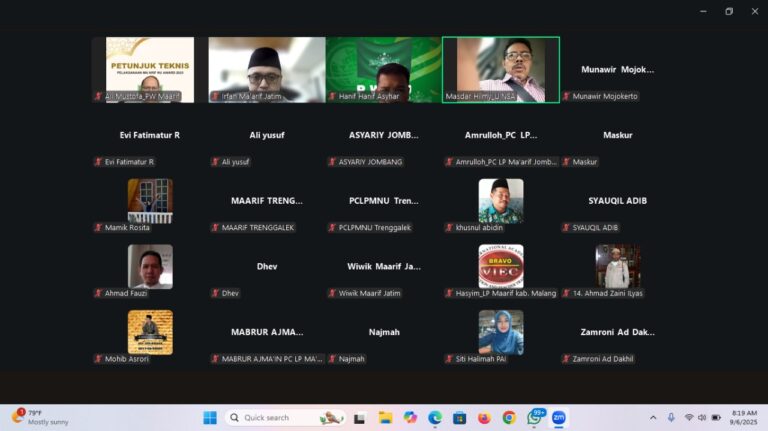This screenshot has width=768, height=431.
Task: Open File Explorer from the taskbar
Action: click(385, 418)
